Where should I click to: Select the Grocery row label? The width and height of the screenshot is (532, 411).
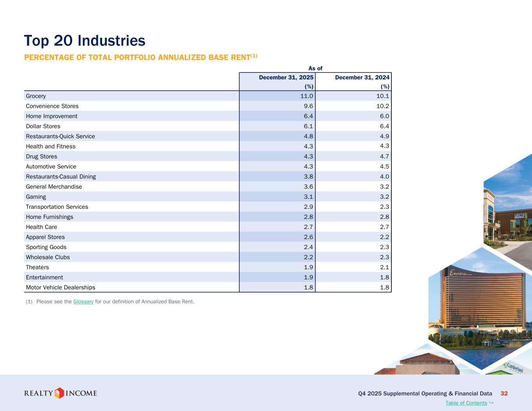point(36,96)
